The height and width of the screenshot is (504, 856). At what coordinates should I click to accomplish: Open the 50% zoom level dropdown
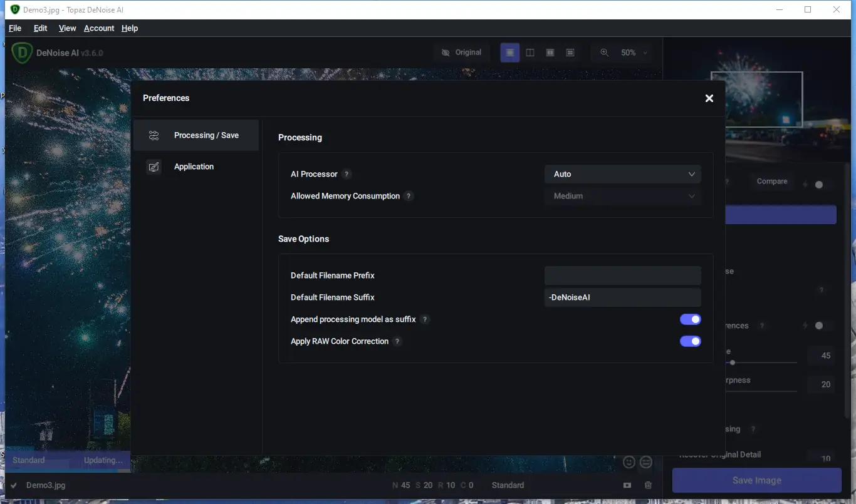(634, 53)
